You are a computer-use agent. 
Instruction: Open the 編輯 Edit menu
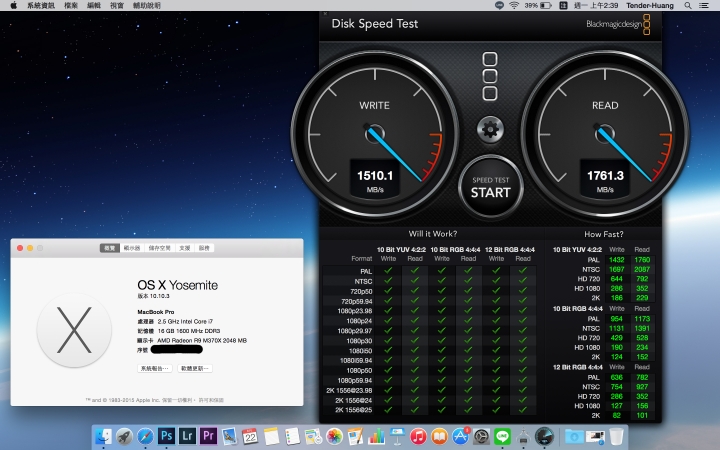coord(94,6)
